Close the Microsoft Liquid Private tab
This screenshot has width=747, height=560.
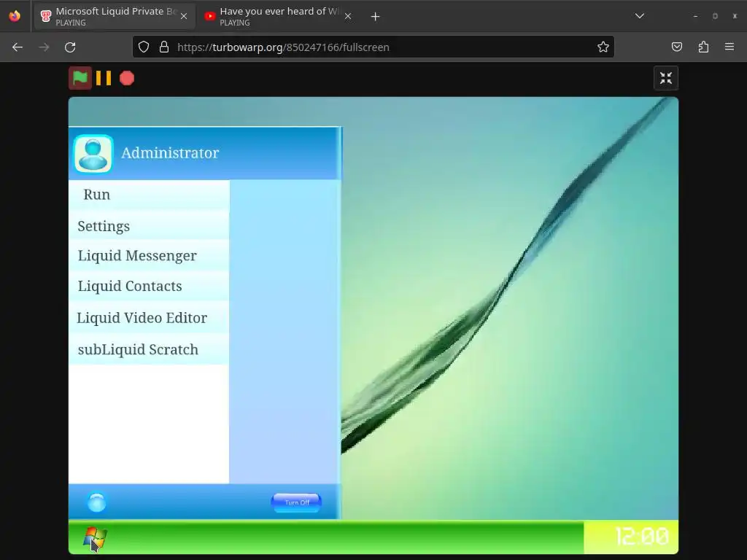184,16
